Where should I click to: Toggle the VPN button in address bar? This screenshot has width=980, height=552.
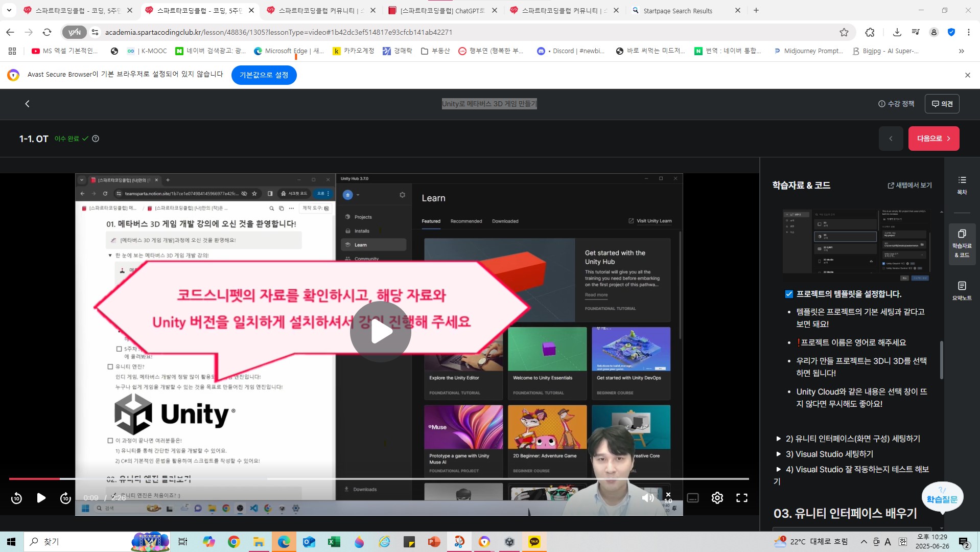[x=75, y=32]
